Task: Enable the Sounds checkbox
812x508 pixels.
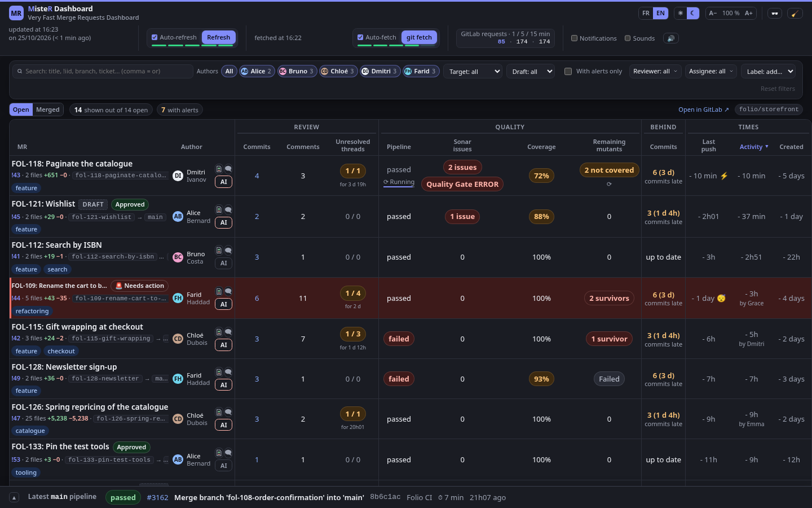Action: pos(628,38)
